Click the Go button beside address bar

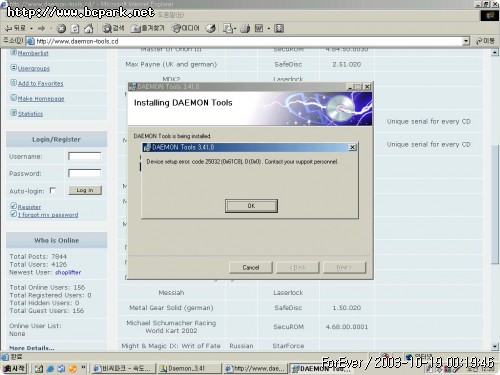click(x=485, y=41)
